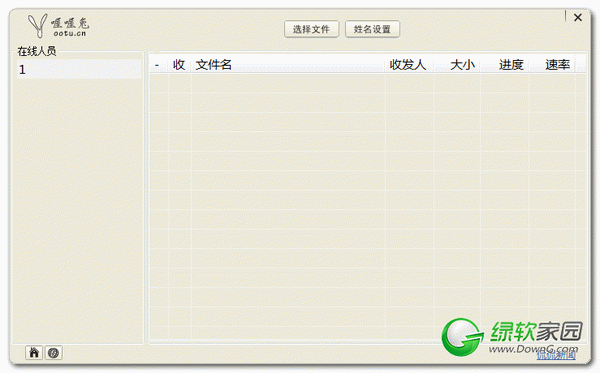Sort by the 大小 size column
The width and height of the screenshot is (600, 373).
[x=457, y=65]
